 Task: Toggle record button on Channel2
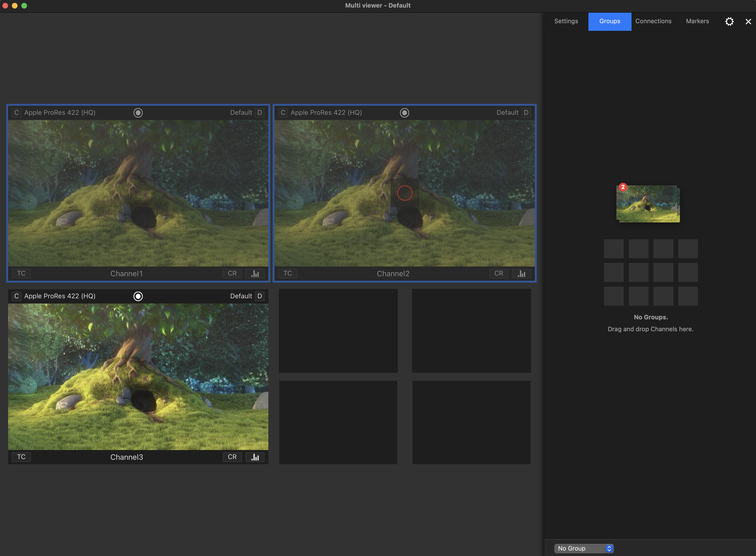pyautogui.click(x=404, y=113)
